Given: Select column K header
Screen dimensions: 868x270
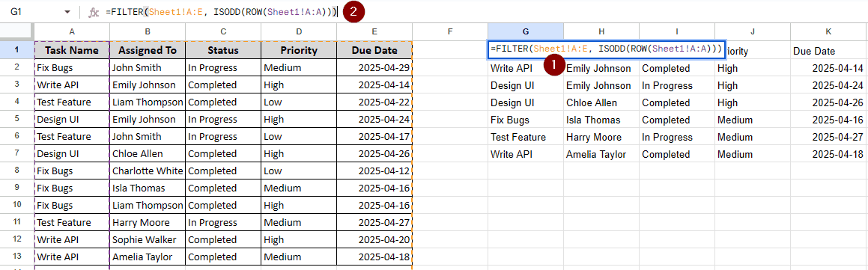Looking at the screenshot, I should pos(829,32).
